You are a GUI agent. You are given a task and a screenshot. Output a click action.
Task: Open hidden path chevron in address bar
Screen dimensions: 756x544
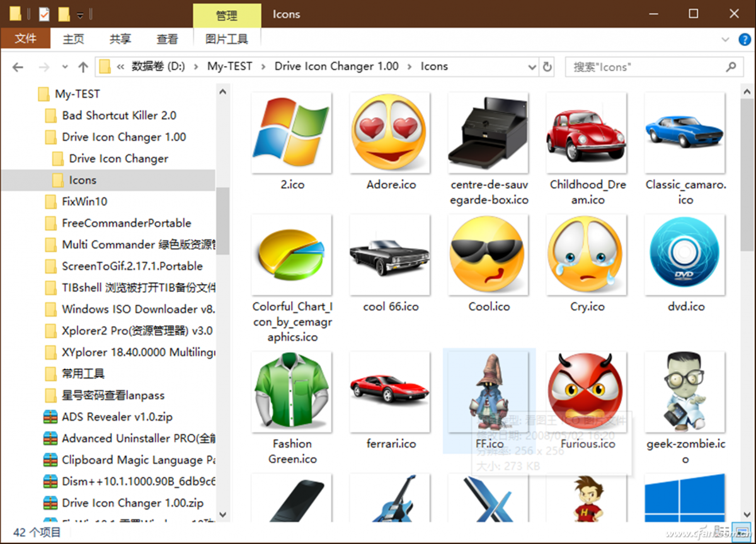click(x=120, y=66)
